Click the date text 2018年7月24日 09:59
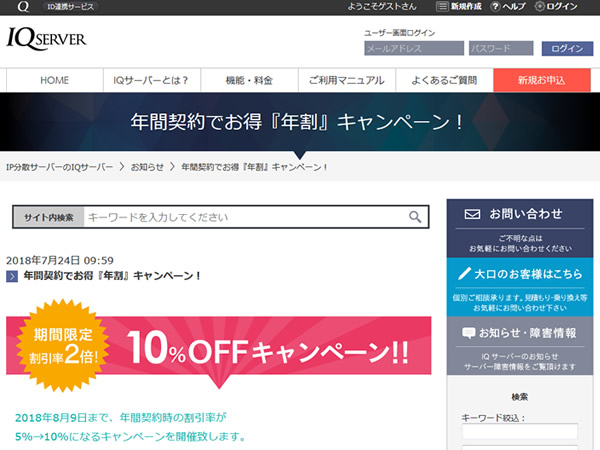 60,261
